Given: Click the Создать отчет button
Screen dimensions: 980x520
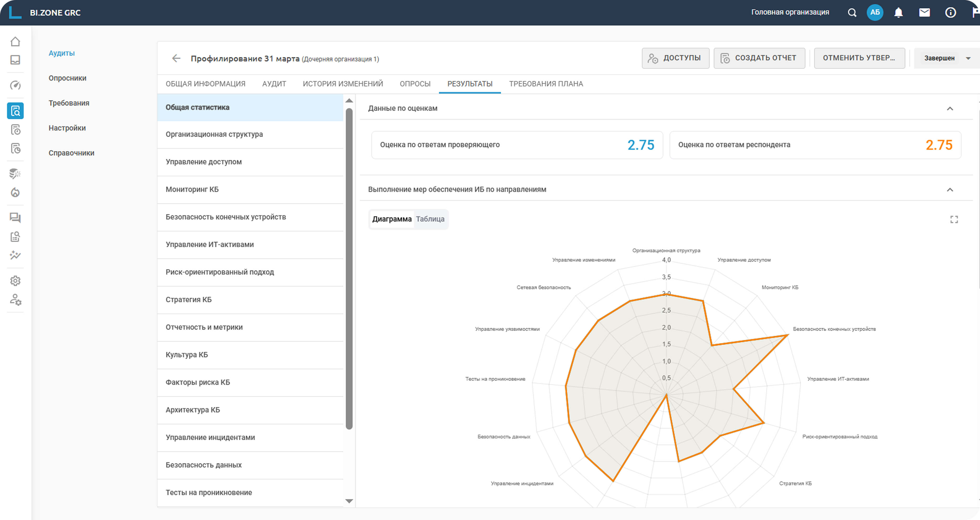Looking at the screenshot, I should pyautogui.click(x=759, y=58).
